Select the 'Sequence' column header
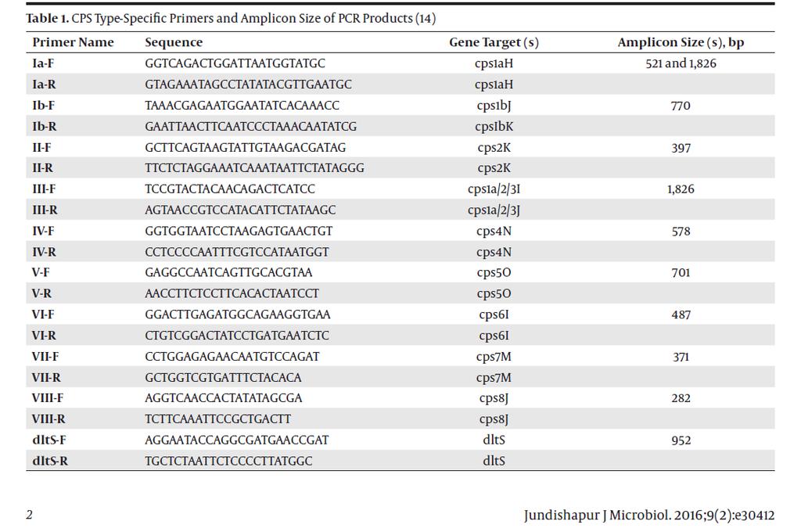801x532 pixels. (174, 42)
